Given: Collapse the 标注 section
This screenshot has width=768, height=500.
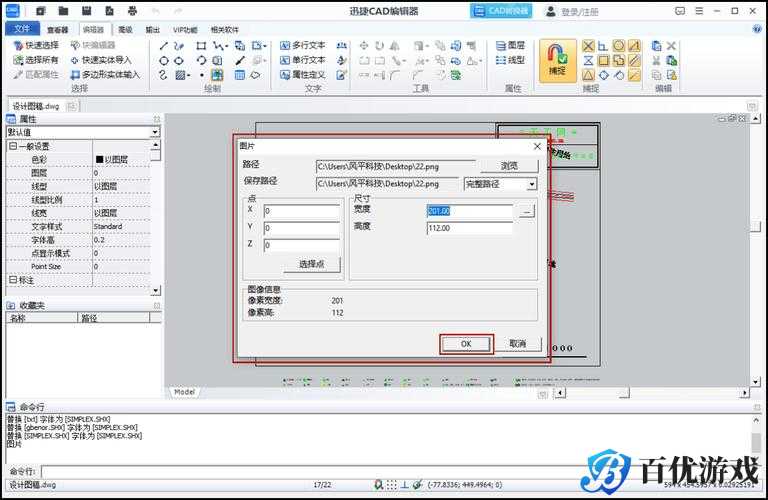Looking at the screenshot, I should pyautogui.click(x=13, y=280).
